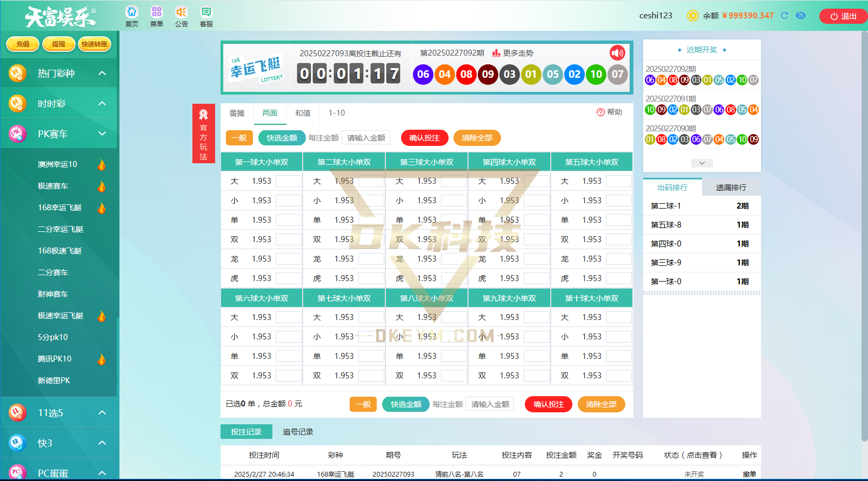
Task: Click 撤单 in the bet record row
Action: point(749,474)
